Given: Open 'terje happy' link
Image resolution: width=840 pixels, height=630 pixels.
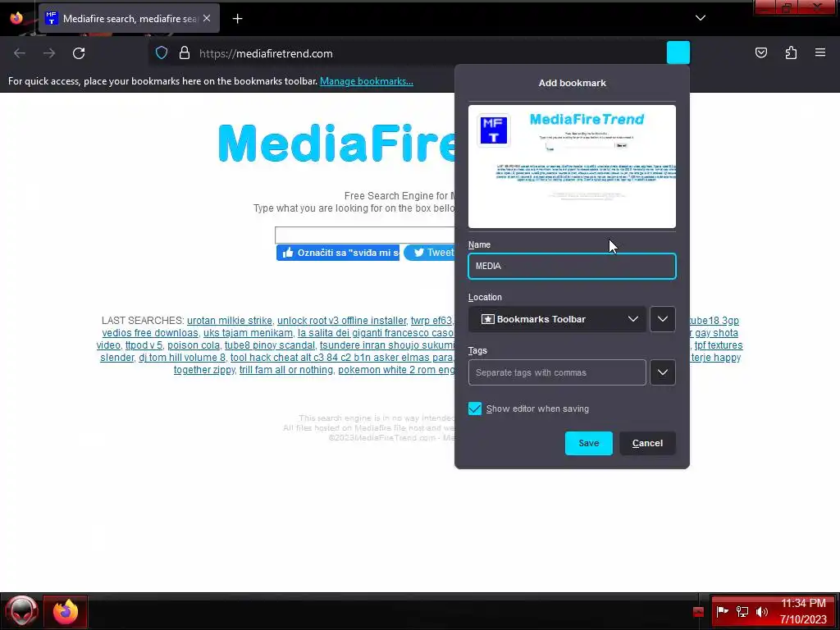Looking at the screenshot, I should [715, 358].
